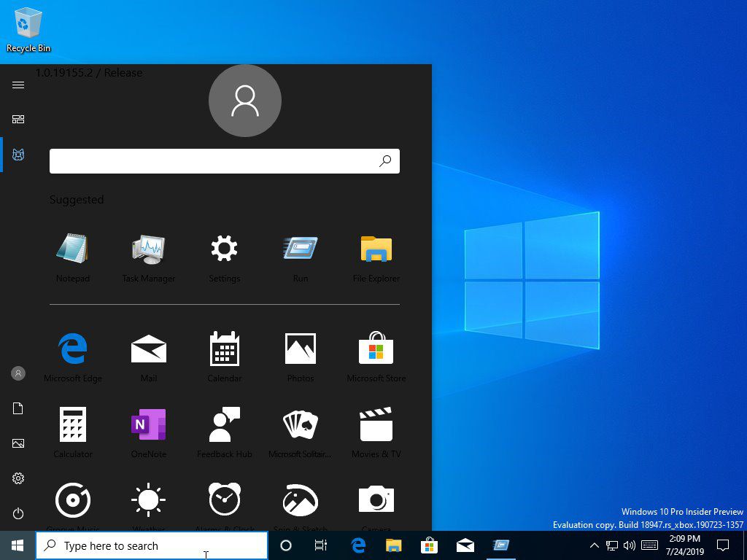Select the cat icon sidebar tab
This screenshot has height=560, width=747.
(18, 155)
